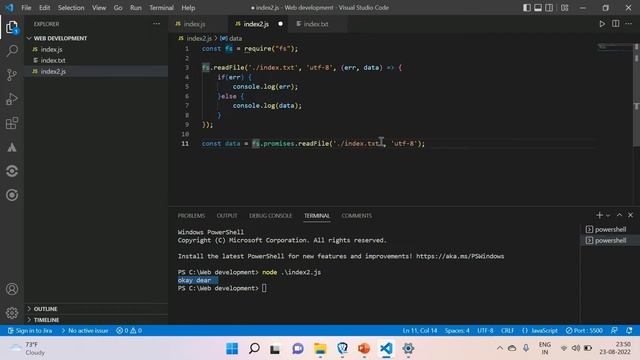The width and height of the screenshot is (640, 360).
Task: Open the Manage gear in activity bar
Action: 12,313
